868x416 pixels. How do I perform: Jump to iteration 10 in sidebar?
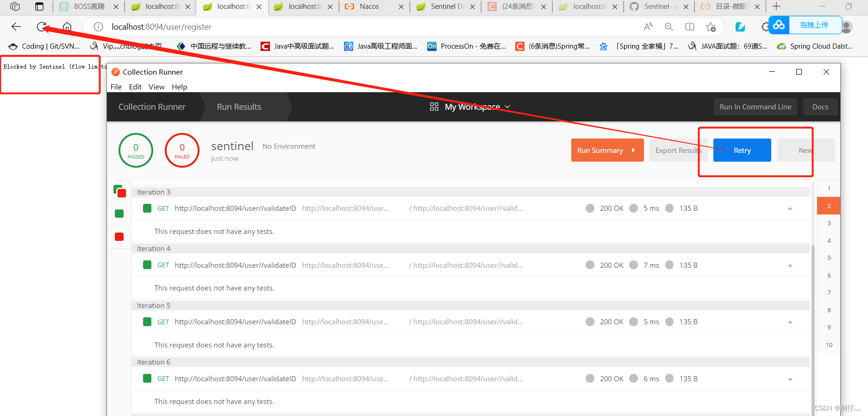[829, 345]
